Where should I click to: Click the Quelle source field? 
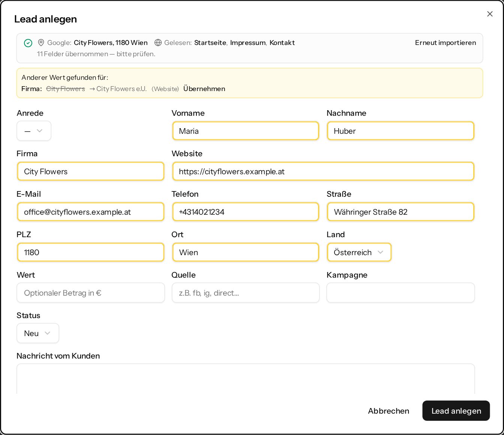246,293
